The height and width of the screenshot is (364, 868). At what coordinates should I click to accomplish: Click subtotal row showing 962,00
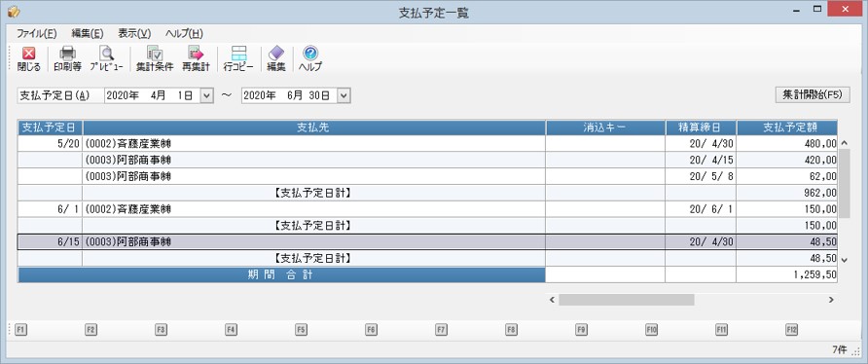[427, 194]
